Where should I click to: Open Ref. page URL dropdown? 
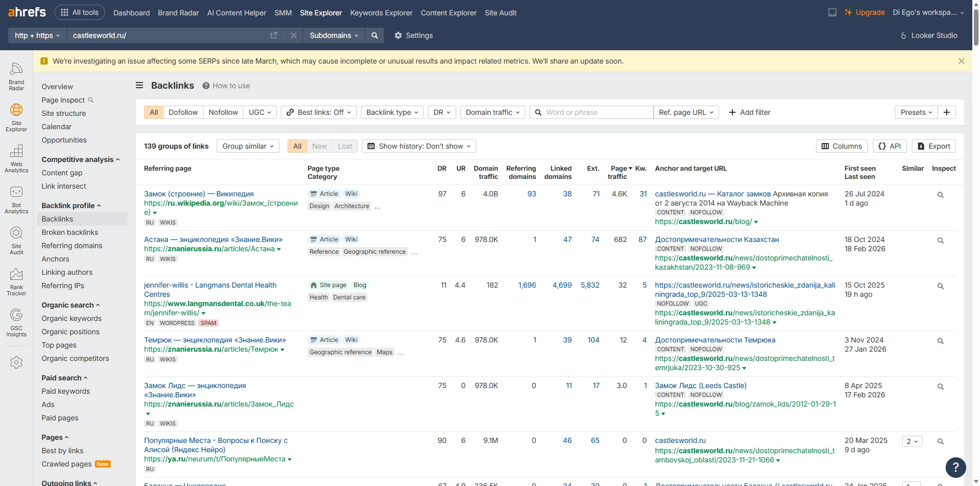pos(686,112)
